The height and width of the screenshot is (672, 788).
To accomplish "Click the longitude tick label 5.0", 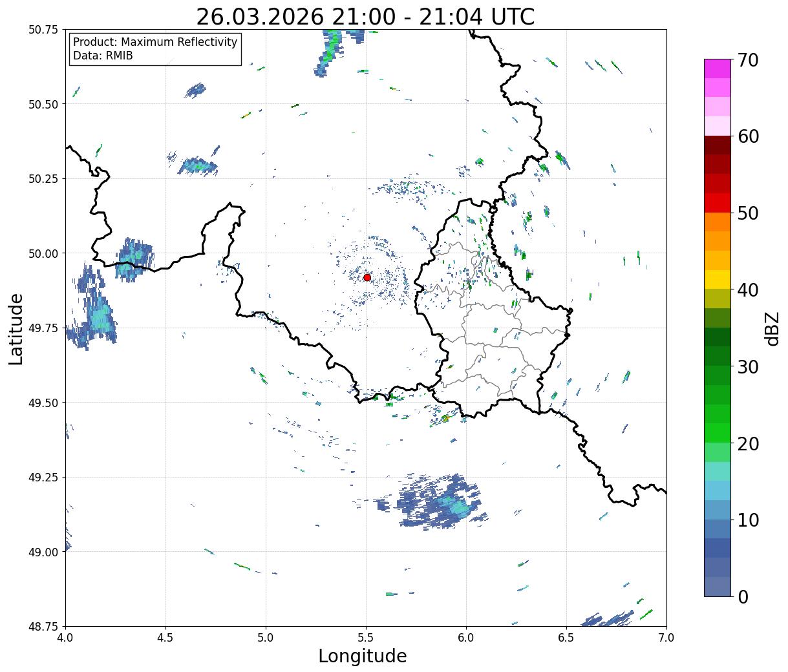I will click(266, 638).
